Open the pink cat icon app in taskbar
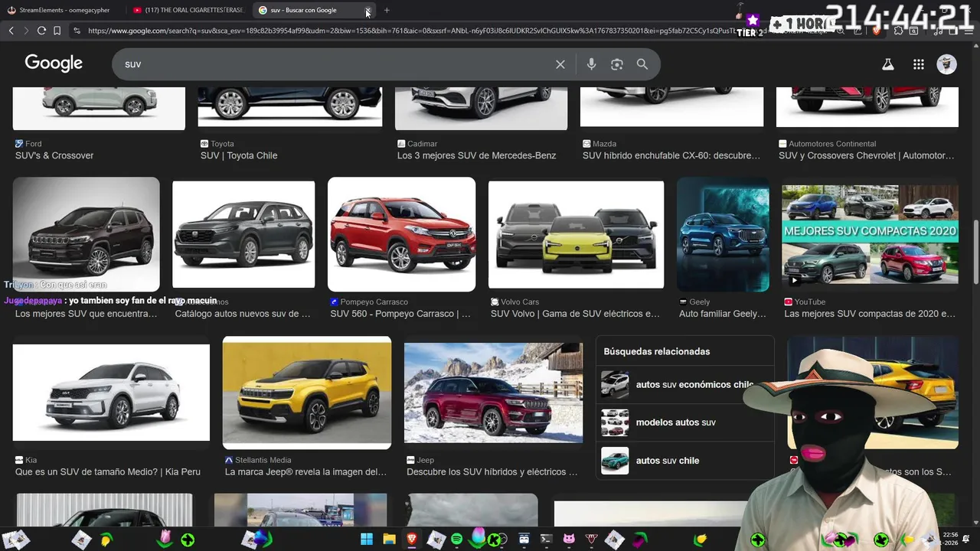The image size is (980, 551). tap(569, 540)
